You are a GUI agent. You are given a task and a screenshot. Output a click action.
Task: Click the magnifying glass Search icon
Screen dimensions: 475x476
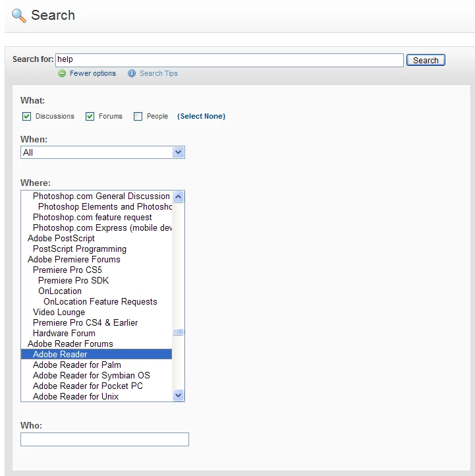19,16
